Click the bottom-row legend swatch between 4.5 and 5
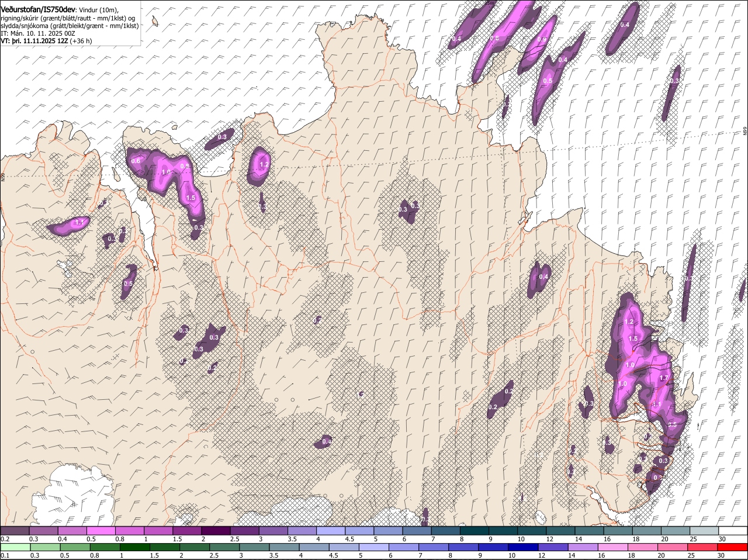Viewport: 748px width, 560px height. pyautogui.click(x=344, y=548)
